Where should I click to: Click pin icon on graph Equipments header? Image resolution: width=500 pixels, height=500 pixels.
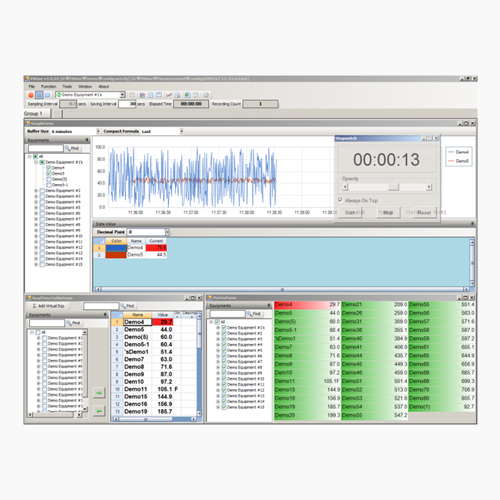(x=87, y=140)
